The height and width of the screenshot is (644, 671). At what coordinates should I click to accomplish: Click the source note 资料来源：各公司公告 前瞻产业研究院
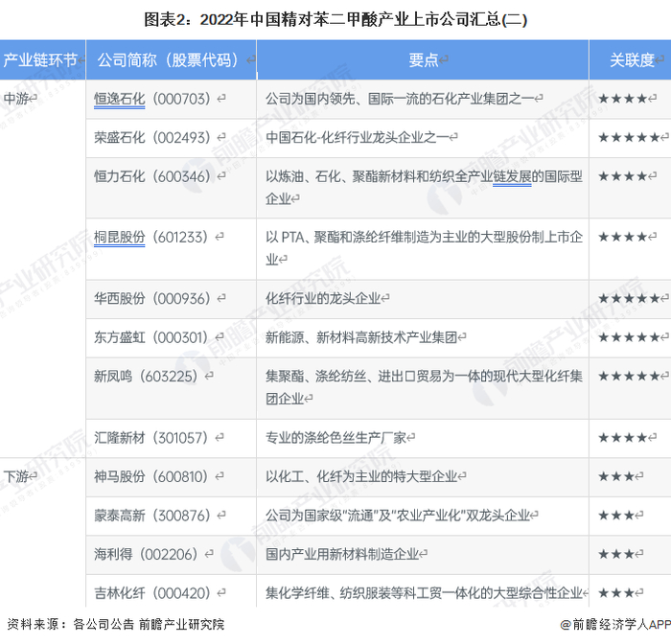click(x=116, y=624)
